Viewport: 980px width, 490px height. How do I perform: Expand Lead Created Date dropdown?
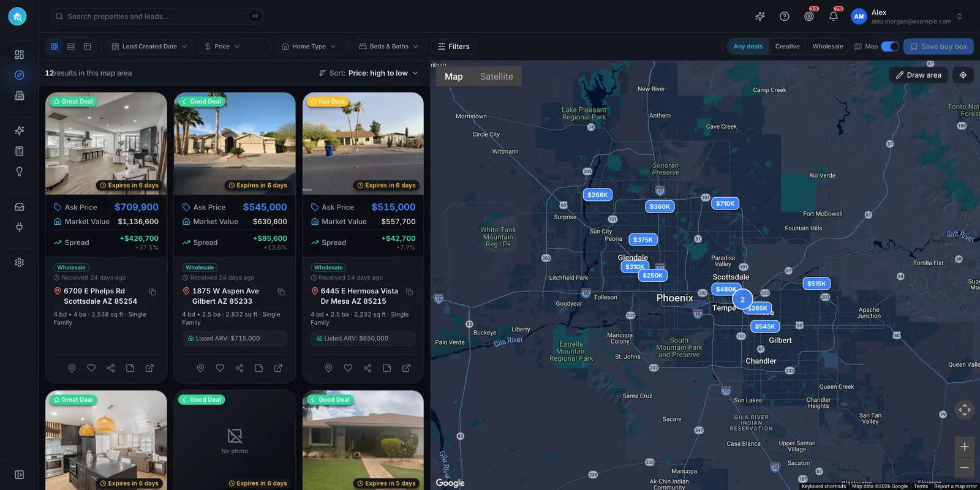click(x=149, y=47)
